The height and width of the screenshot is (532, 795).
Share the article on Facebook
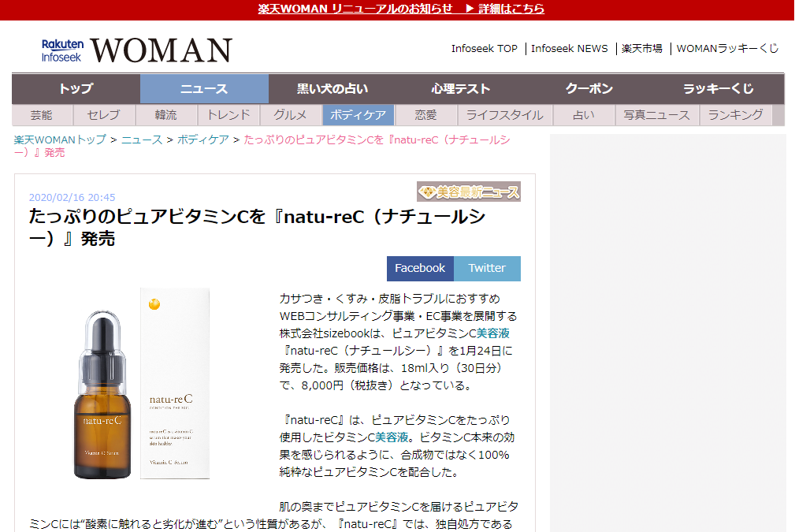click(420, 268)
